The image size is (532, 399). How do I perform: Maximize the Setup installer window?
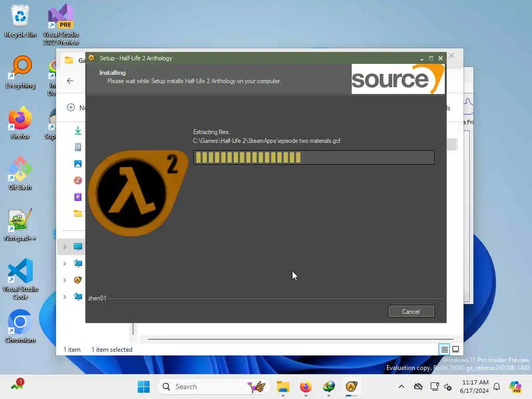click(x=431, y=58)
